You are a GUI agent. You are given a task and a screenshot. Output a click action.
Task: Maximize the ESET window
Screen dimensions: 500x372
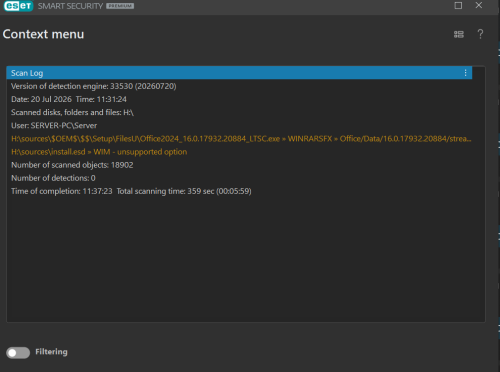pyautogui.click(x=458, y=5)
